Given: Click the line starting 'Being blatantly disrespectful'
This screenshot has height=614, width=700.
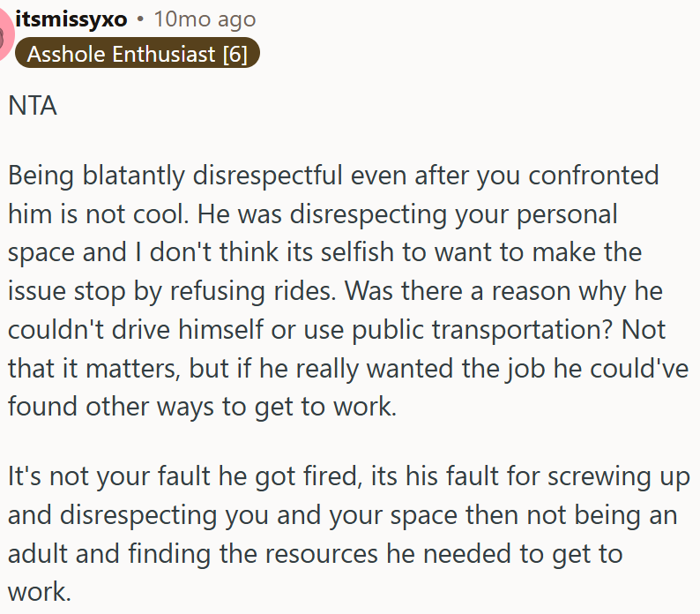Looking at the screenshot, I should point(333,175).
